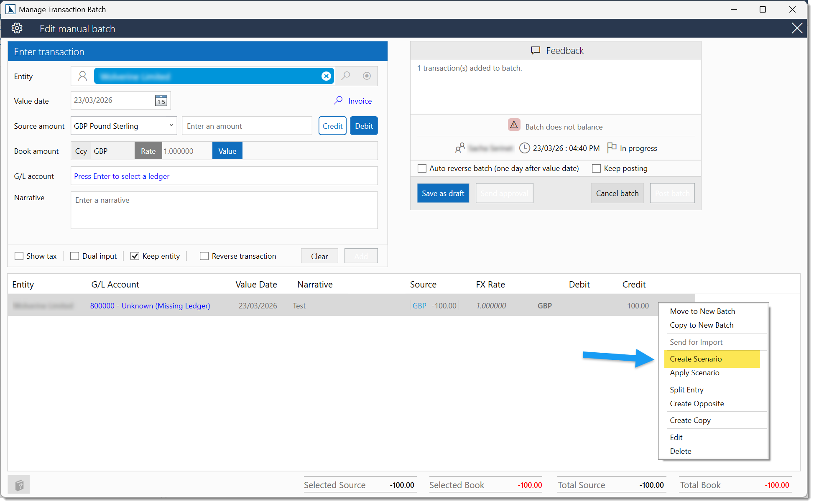This screenshot has height=504, width=814.
Task: Click the calendar icon for value date
Action: (161, 101)
